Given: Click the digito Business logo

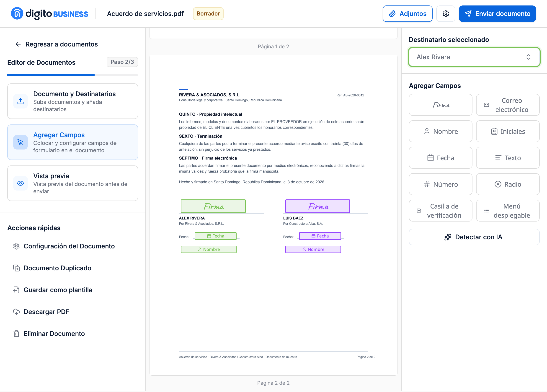Looking at the screenshot, I should pyautogui.click(x=49, y=14).
